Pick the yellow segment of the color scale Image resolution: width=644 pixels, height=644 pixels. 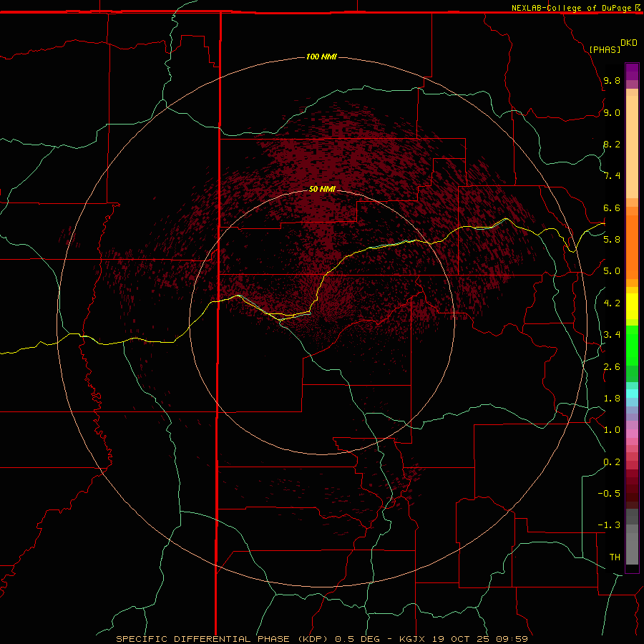632,306
